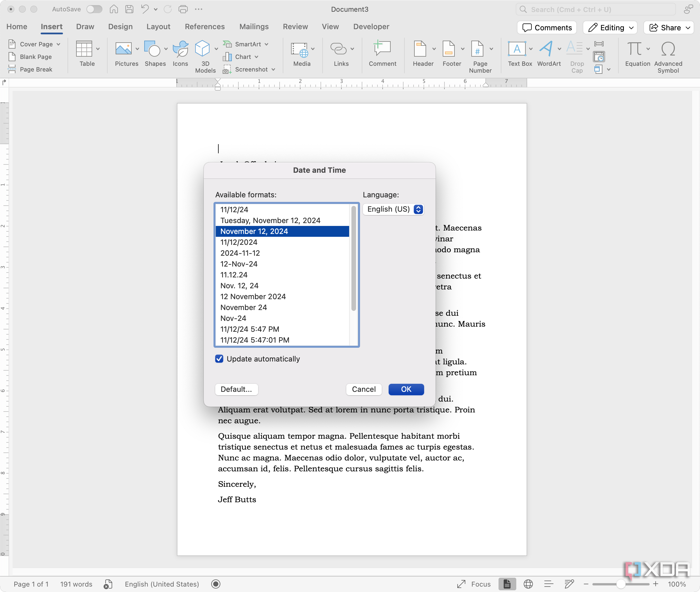Click the Default... button
This screenshot has height=592, width=700.
click(236, 389)
